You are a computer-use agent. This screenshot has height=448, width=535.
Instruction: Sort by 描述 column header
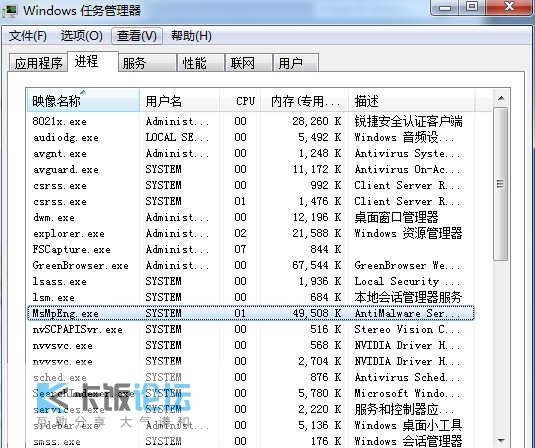(411, 101)
